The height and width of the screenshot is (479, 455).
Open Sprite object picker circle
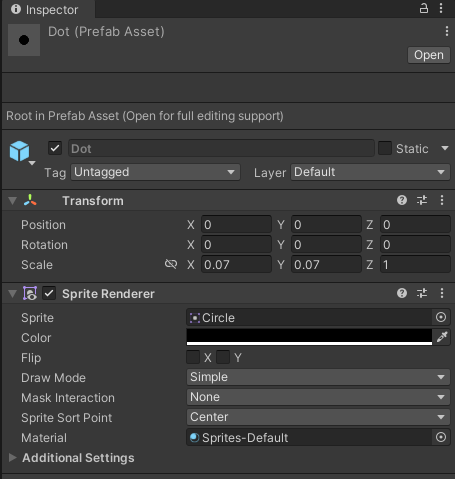point(441,317)
